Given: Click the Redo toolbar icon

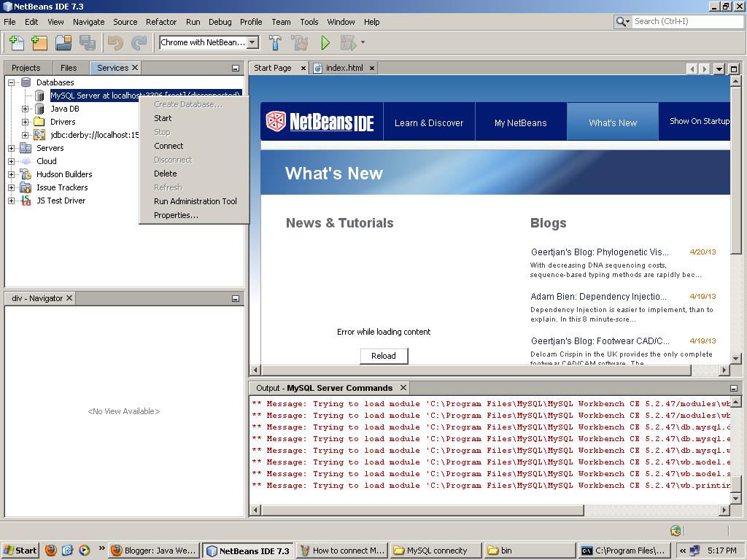Looking at the screenshot, I should [139, 43].
